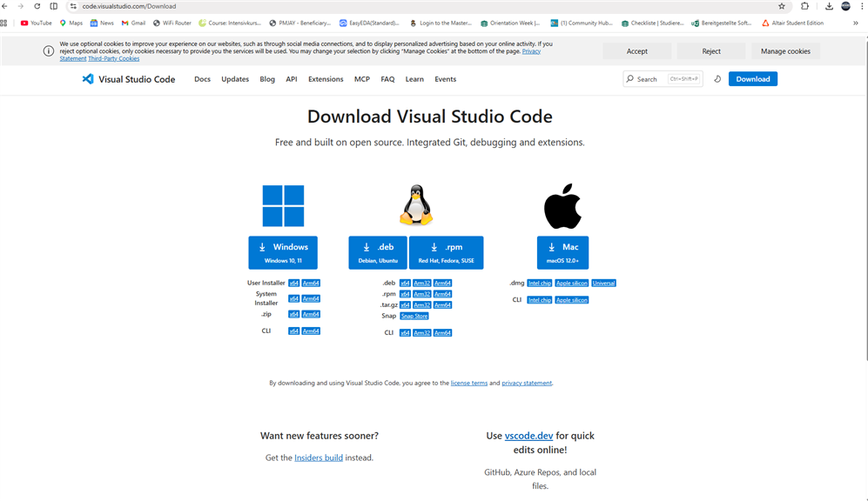Viewport: 868px width, 501px height.
Task: Click the address bar URL
Action: (x=129, y=6)
